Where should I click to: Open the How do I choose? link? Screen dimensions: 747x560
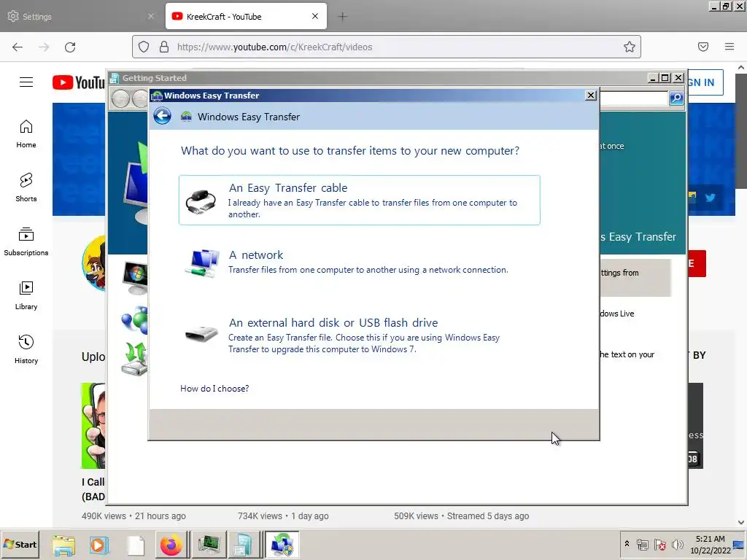click(214, 388)
